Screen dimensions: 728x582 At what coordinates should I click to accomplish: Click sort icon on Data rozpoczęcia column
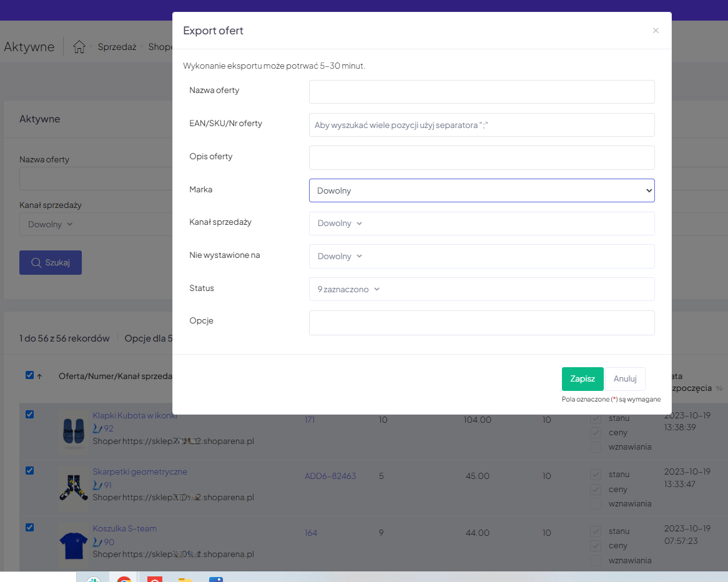tap(719, 388)
